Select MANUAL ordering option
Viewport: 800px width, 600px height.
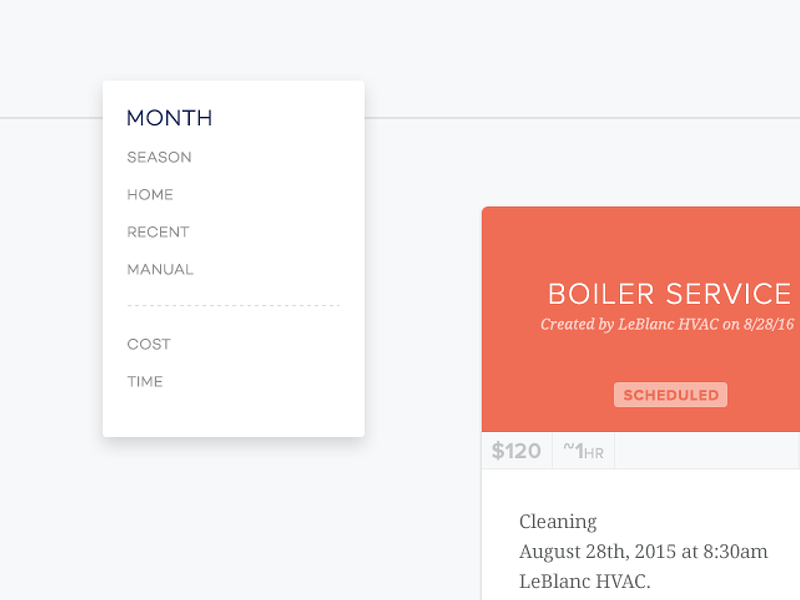160,269
